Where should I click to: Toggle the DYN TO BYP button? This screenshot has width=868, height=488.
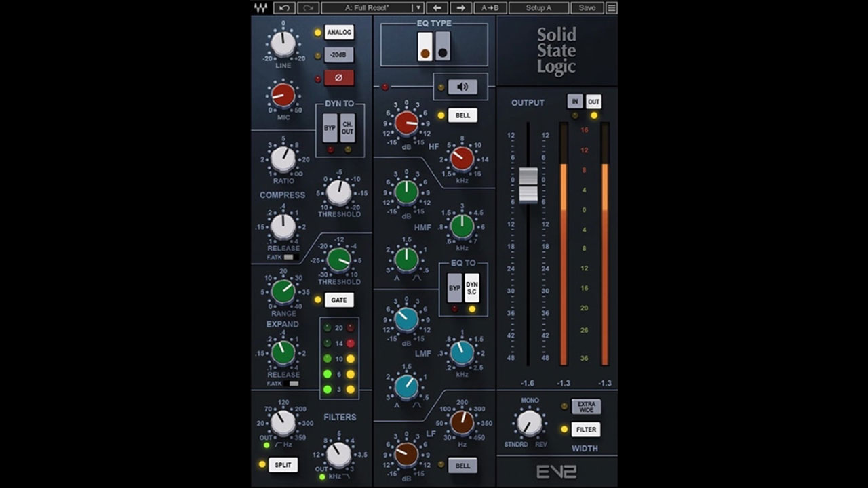click(x=330, y=128)
